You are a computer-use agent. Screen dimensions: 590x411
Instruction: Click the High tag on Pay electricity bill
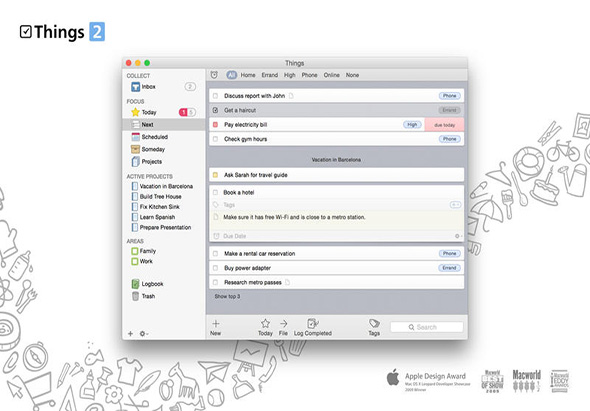click(x=412, y=125)
